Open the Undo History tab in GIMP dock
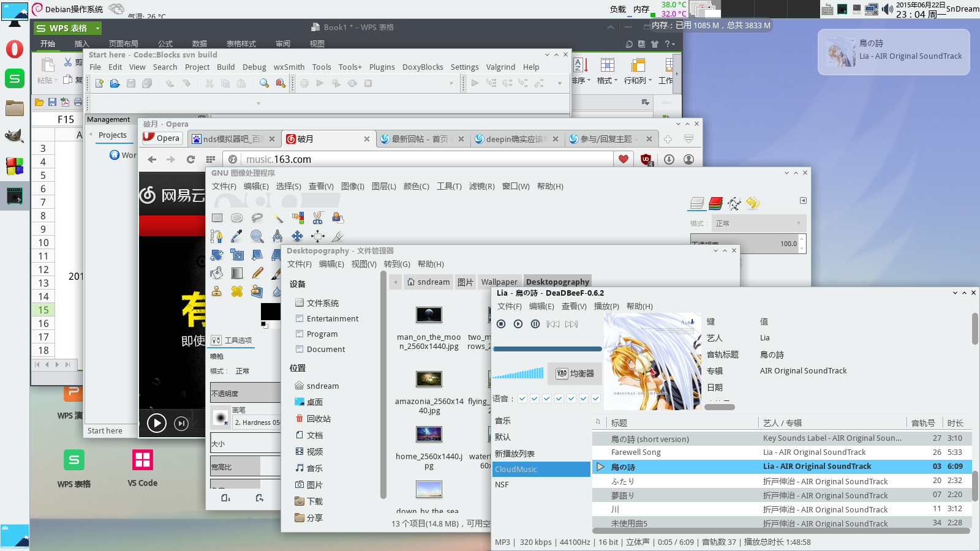 coord(753,203)
